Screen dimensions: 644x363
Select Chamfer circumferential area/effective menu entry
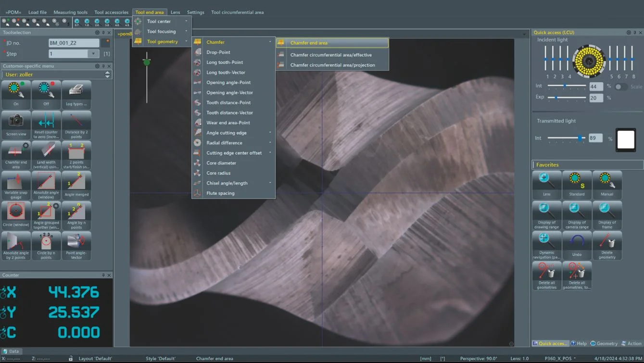click(x=331, y=55)
